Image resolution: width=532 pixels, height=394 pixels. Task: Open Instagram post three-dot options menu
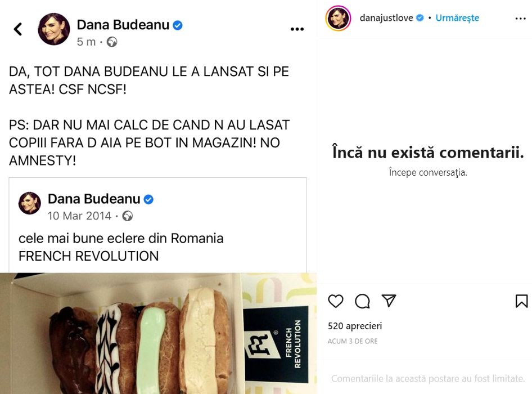(x=520, y=19)
